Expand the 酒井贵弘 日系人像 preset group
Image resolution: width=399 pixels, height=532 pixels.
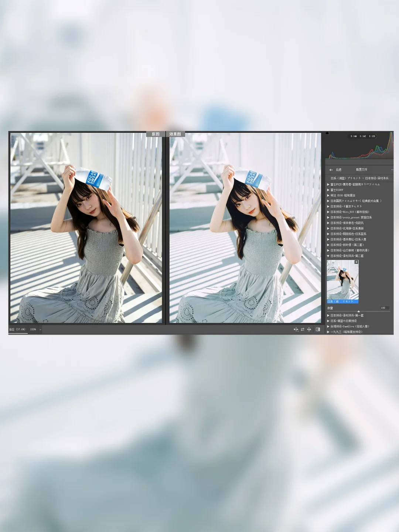328,239
